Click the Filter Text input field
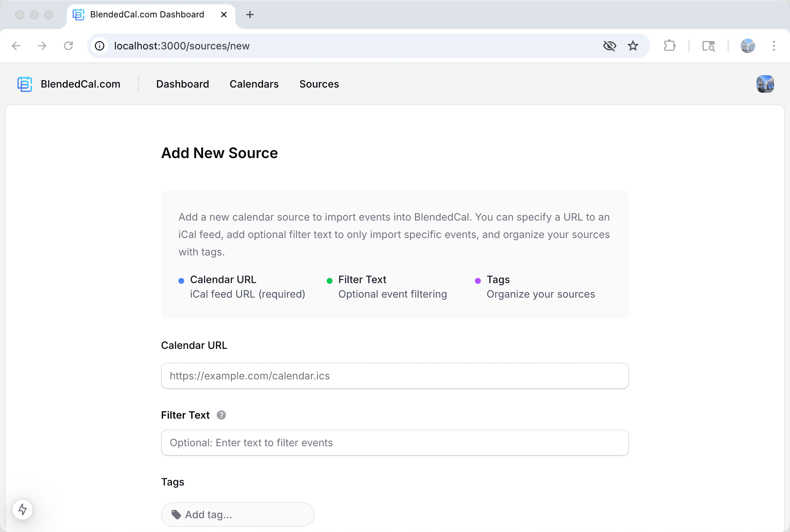 point(395,443)
